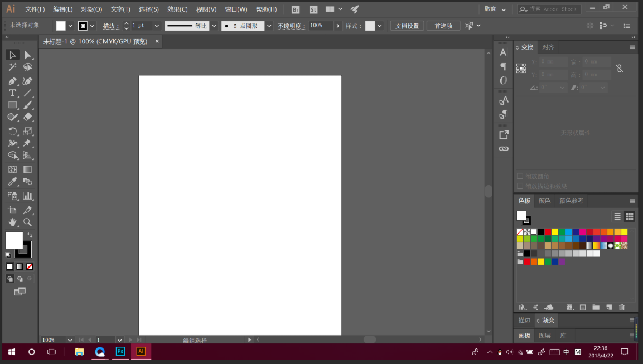Switch to the 图层 tab
The width and height of the screenshot is (643, 364).
click(x=544, y=335)
